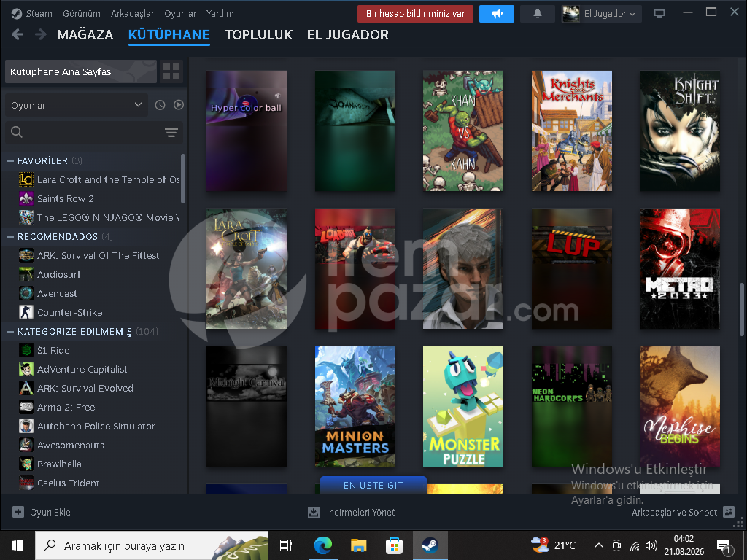Go back with the left arrow
747x560 pixels.
click(x=18, y=34)
